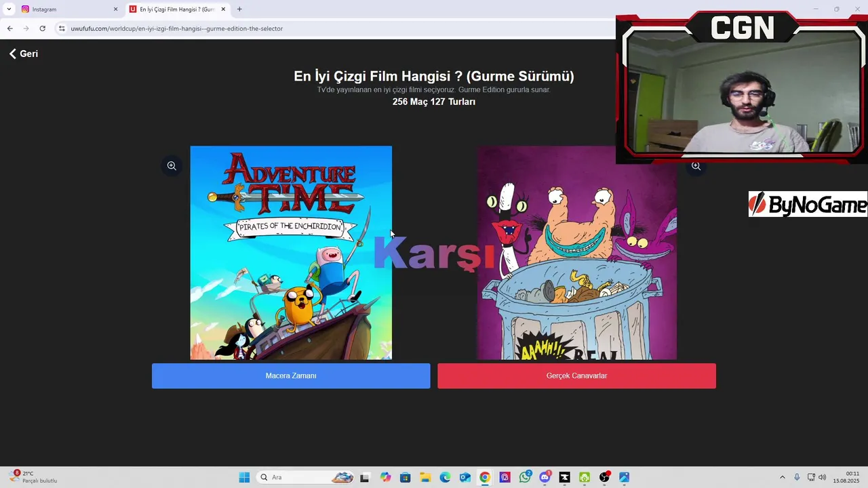
Task: Close the En İyi Çizgi Film tab
Action: point(222,9)
